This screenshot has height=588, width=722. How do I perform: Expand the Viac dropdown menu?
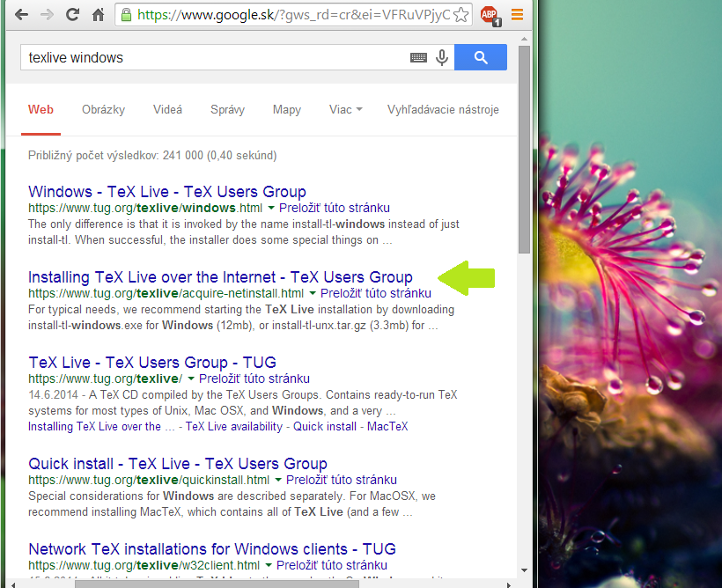point(345,109)
